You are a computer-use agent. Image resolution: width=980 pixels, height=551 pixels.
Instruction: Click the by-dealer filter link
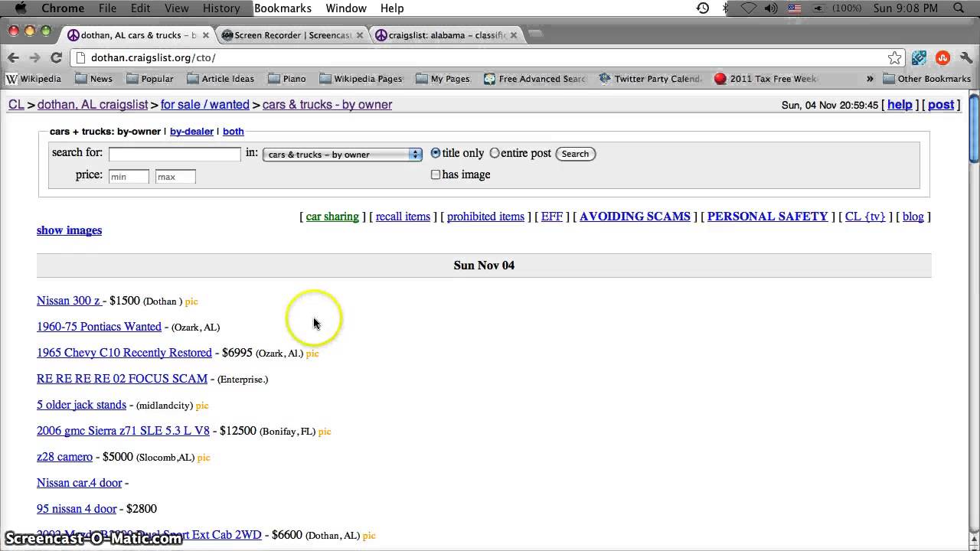click(x=191, y=132)
